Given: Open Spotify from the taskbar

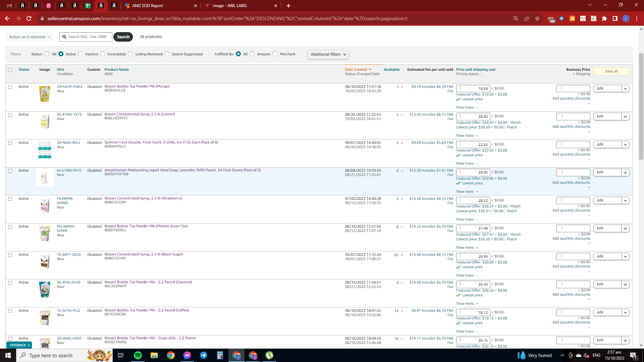Looking at the screenshot, I should tap(138, 355).
